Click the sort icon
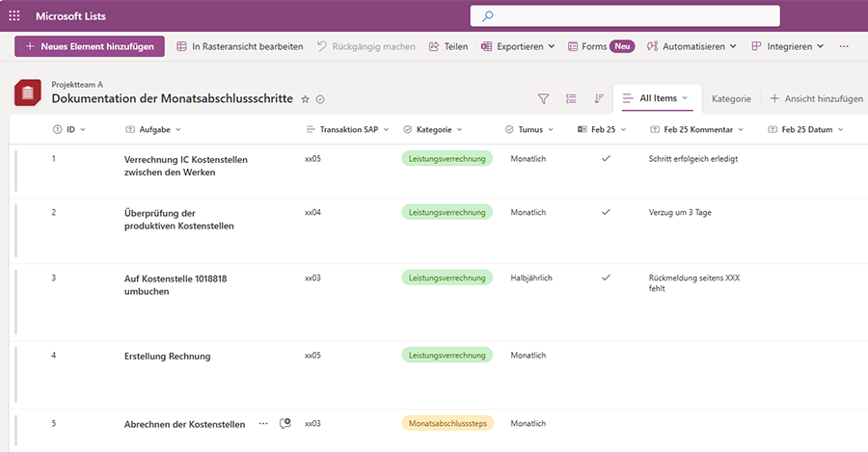Viewport: 868px width, 452px height. [598, 98]
